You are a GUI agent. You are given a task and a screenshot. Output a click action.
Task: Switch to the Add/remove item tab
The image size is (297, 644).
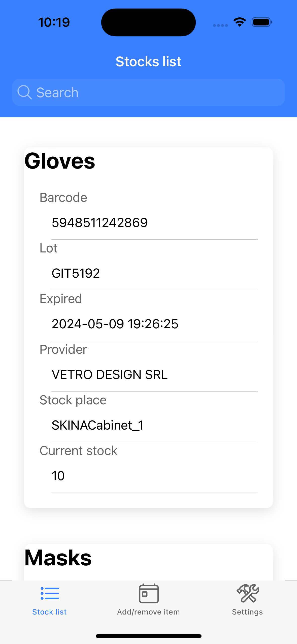[x=149, y=612]
